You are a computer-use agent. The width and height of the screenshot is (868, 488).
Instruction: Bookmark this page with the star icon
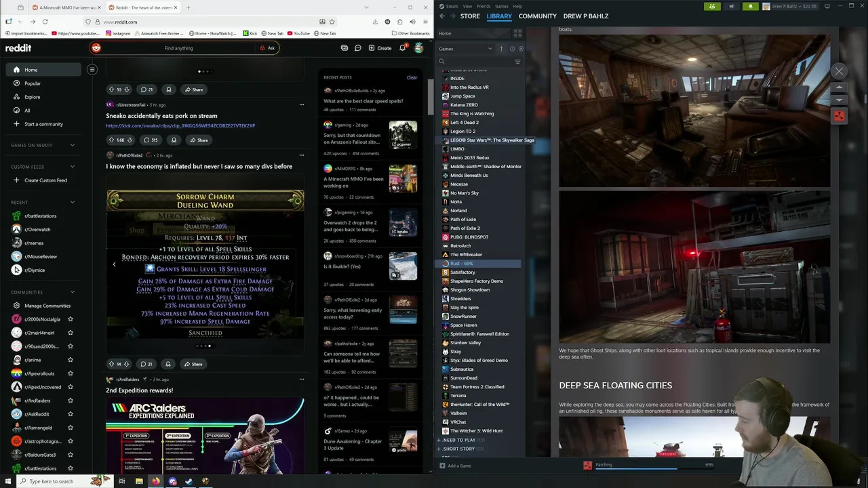coord(332,22)
